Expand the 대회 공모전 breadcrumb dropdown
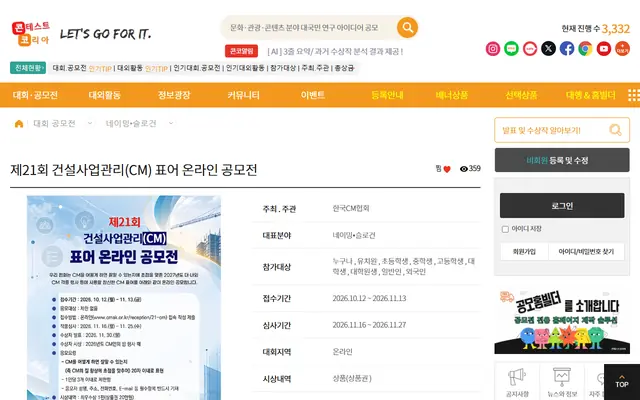 pos(90,123)
